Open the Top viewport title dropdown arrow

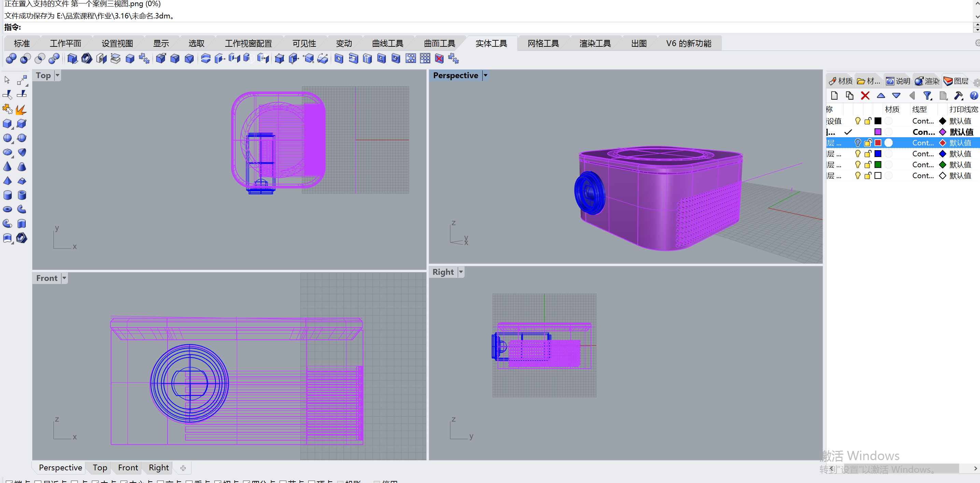coord(57,75)
